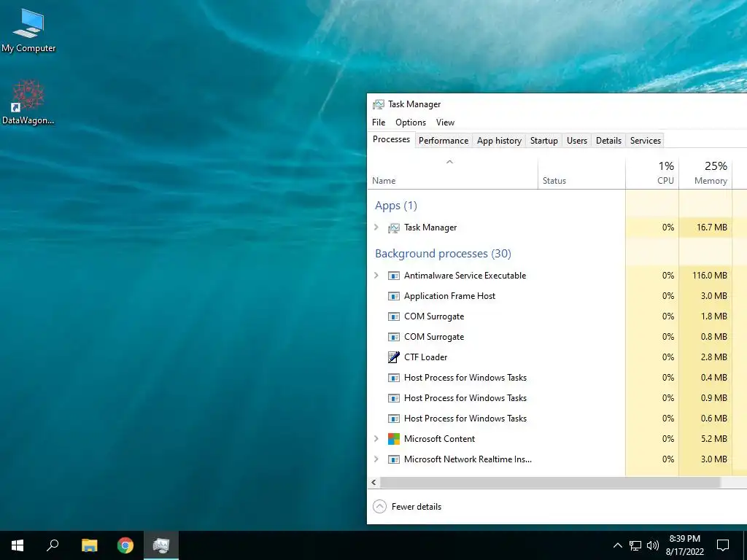This screenshot has width=747, height=560.
Task: Click Microsoft Network Realtime Inspection icon
Action: click(x=393, y=459)
